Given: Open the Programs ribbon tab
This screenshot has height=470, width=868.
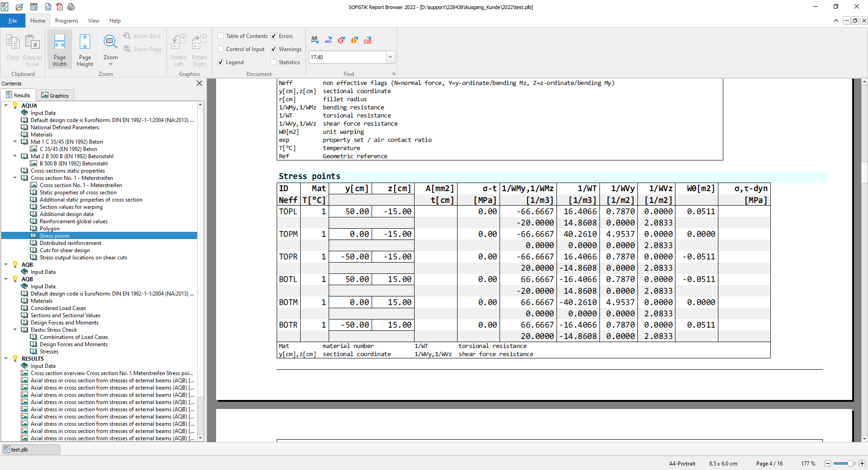Looking at the screenshot, I should [x=66, y=21].
